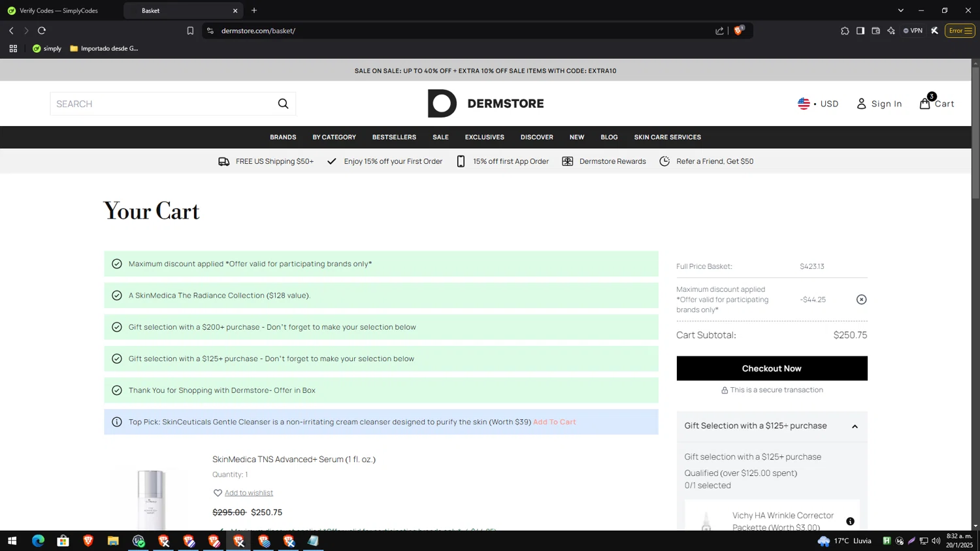Click the weather 17°C Lluvia widget
Screen dimensions: 980x551
pyautogui.click(x=844, y=541)
